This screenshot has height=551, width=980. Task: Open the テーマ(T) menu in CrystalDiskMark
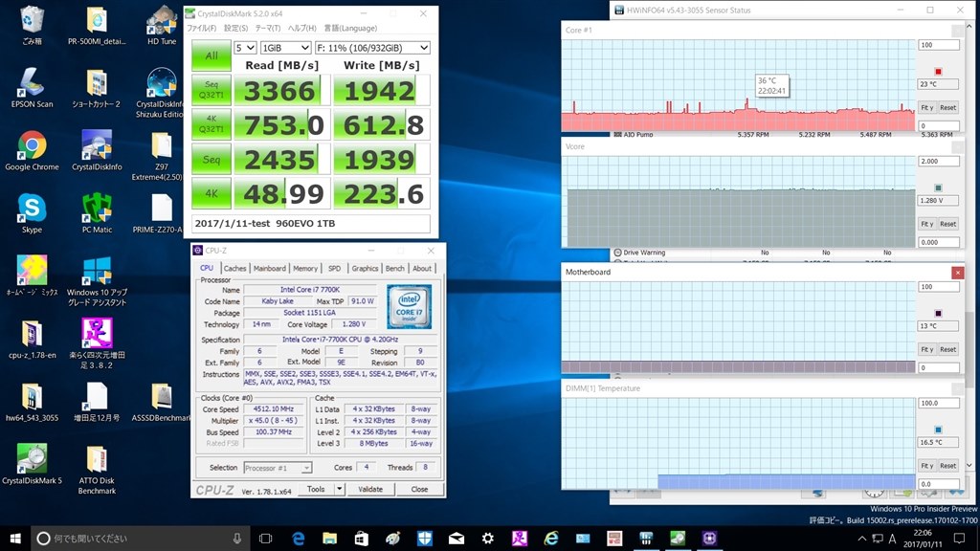coord(268,28)
